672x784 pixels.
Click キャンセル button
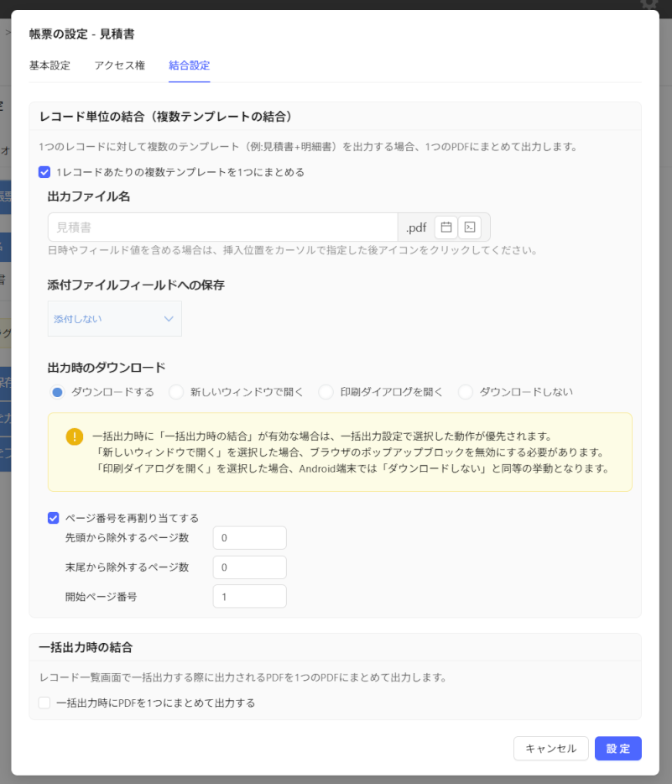pos(550,749)
